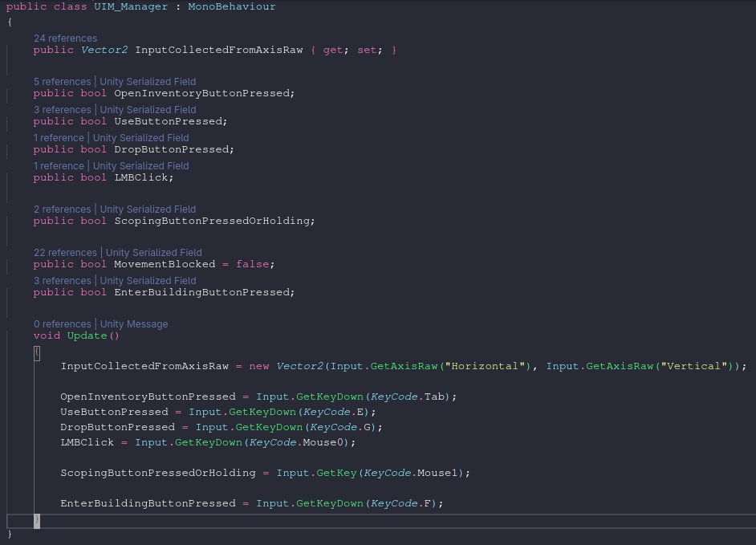
Task: Click GetKey call on the Mouse1 line
Action: click(336, 473)
